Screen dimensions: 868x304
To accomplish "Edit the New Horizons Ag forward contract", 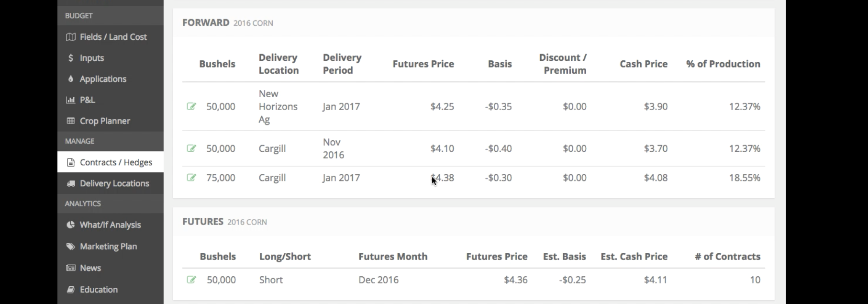I will [x=191, y=106].
